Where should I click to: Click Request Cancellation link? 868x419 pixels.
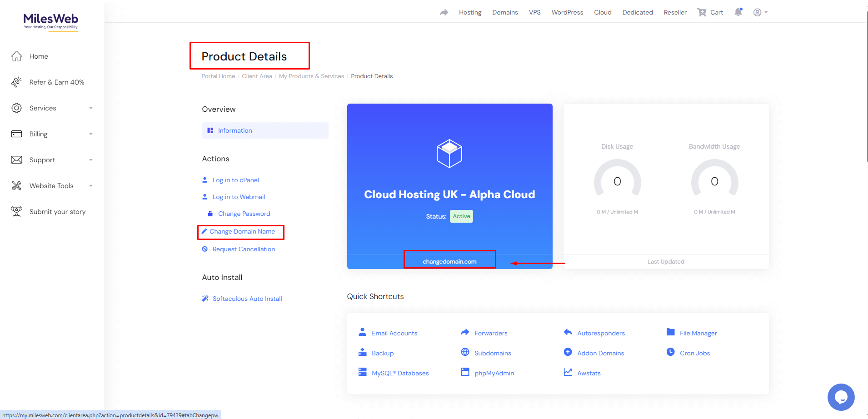[244, 249]
